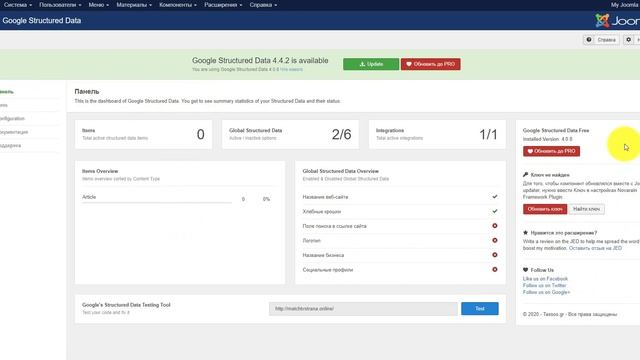
Task: Select Configuration in the left sidebar
Action: [x=12, y=118]
